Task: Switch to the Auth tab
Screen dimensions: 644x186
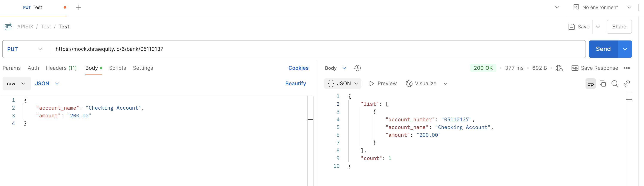Action: (x=33, y=68)
